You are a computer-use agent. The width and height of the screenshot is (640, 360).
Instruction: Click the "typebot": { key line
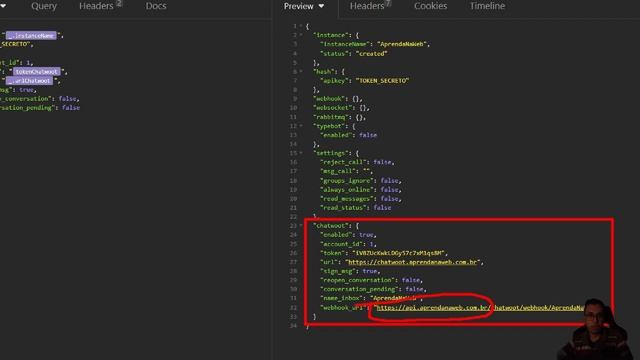click(334, 126)
